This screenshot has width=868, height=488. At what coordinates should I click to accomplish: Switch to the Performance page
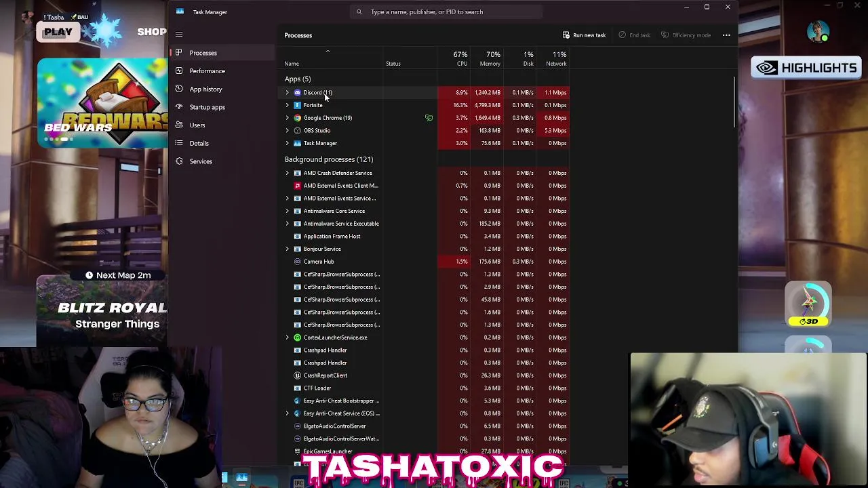click(x=222, y=70)
